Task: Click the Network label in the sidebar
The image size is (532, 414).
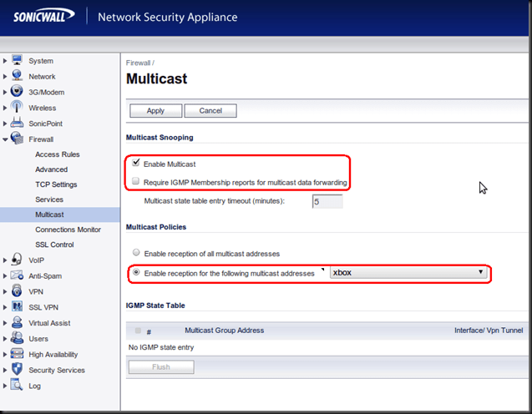Action: click(x=42, y=77)
